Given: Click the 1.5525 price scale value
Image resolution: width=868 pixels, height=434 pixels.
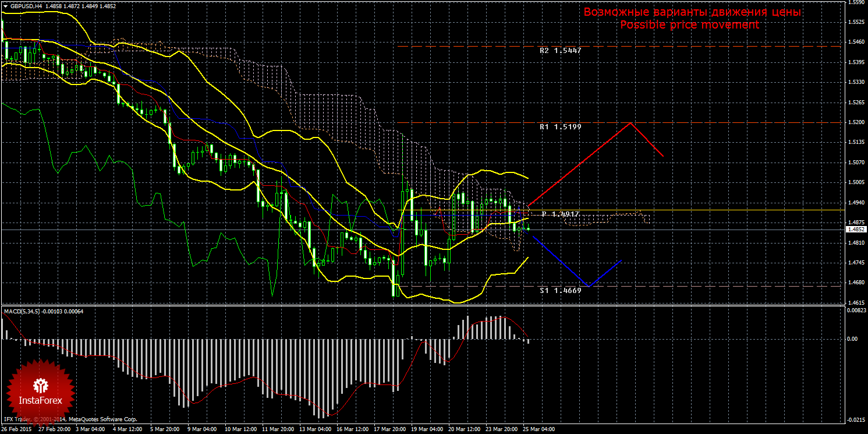Looking at the screenshot, I should click(x=856, y=22).
